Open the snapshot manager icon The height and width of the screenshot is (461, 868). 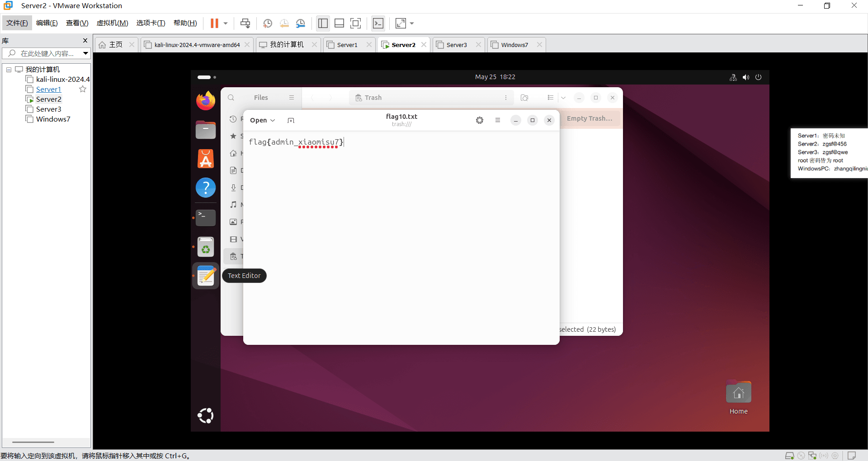point(301,24)
